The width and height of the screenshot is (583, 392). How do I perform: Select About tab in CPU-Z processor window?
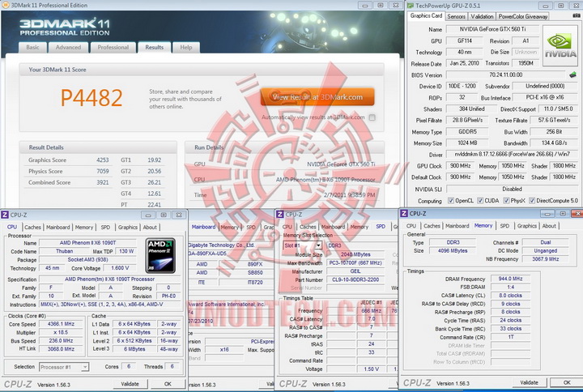tap(150, 228)
